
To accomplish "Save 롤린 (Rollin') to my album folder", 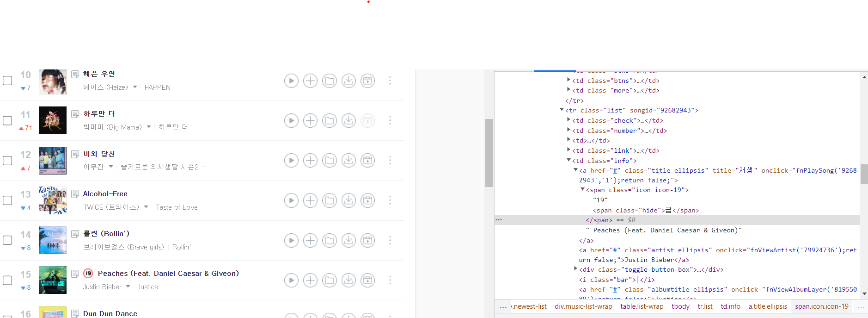I will click(x=330, y=240).
